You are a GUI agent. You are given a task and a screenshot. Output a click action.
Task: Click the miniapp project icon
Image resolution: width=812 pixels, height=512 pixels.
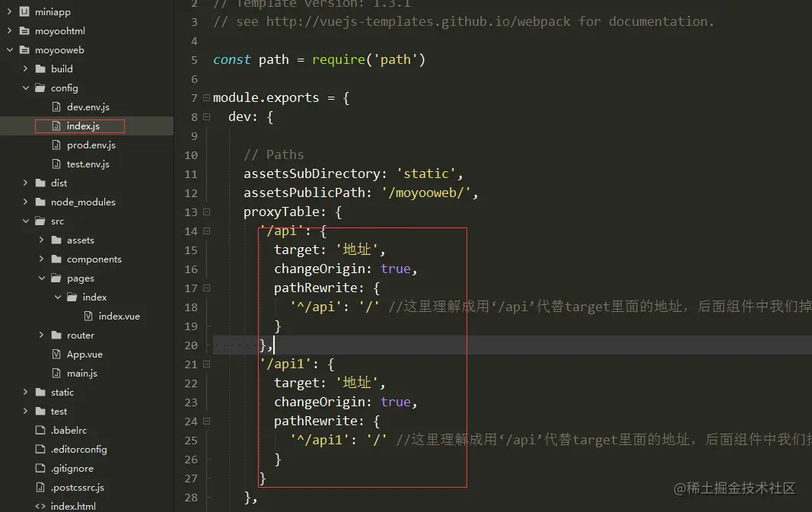24,11
